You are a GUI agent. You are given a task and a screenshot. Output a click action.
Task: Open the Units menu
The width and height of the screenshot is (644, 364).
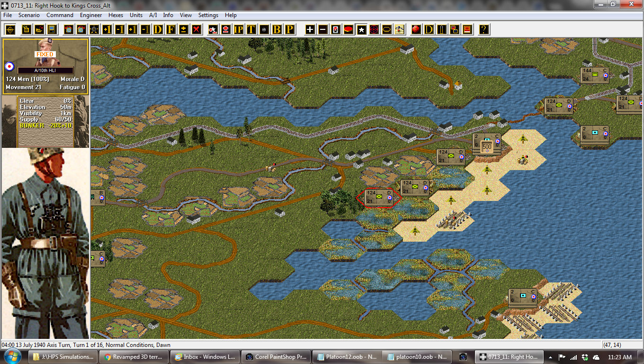136,15
